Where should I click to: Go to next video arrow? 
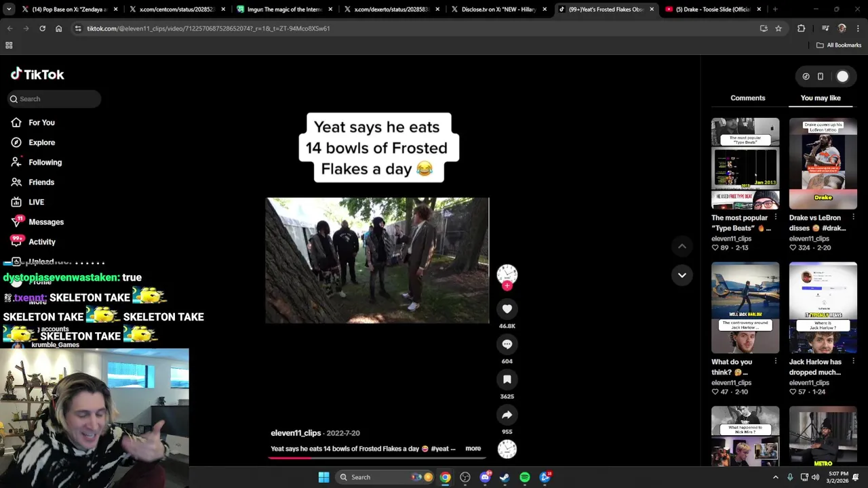682,275
